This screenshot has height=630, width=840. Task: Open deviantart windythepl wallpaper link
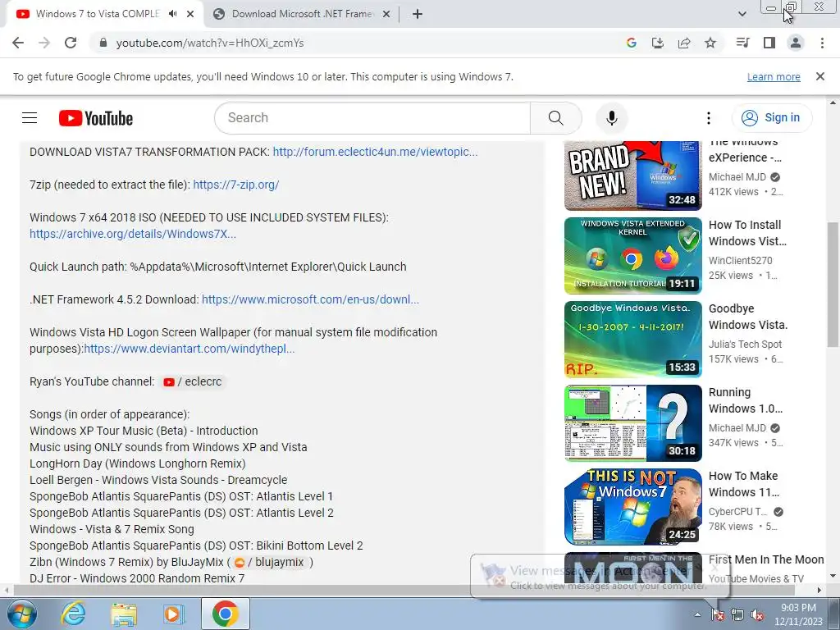[189, 349]
